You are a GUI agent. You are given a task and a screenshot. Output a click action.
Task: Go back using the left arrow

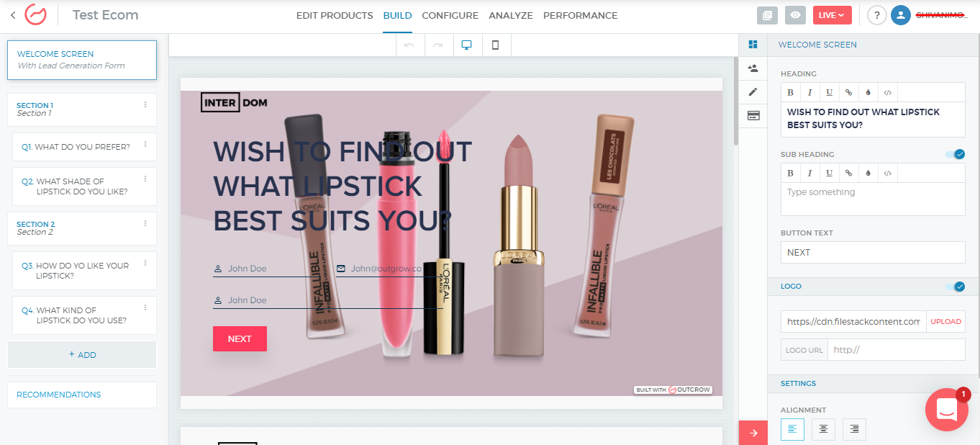(x=12, y=15)
